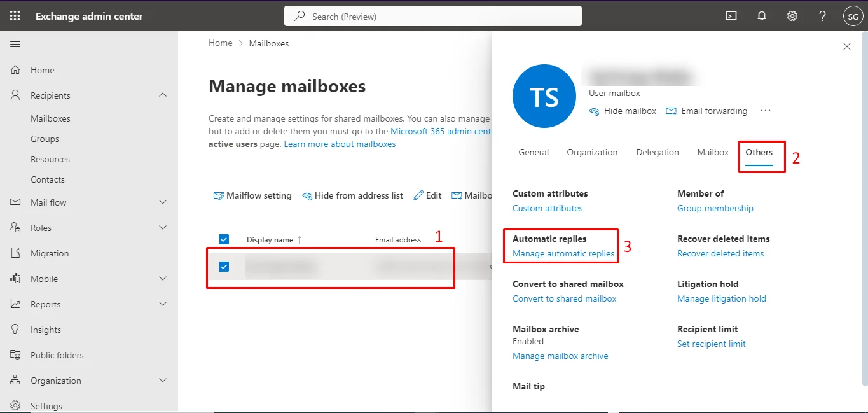Click the Mail flow envelope icon
The height and width of the screenshot is (413, 868).
pos(16,202)
